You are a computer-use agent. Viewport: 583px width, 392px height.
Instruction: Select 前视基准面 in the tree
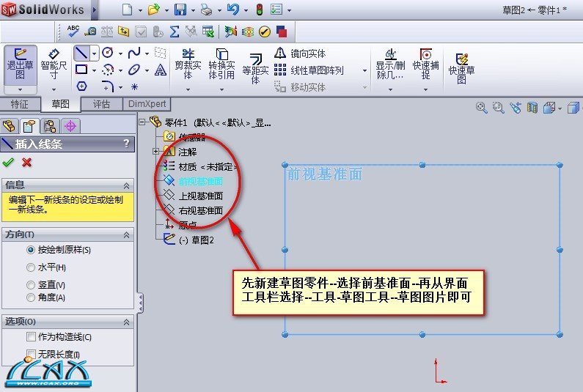pyautogui.click(x=200, y=181)
